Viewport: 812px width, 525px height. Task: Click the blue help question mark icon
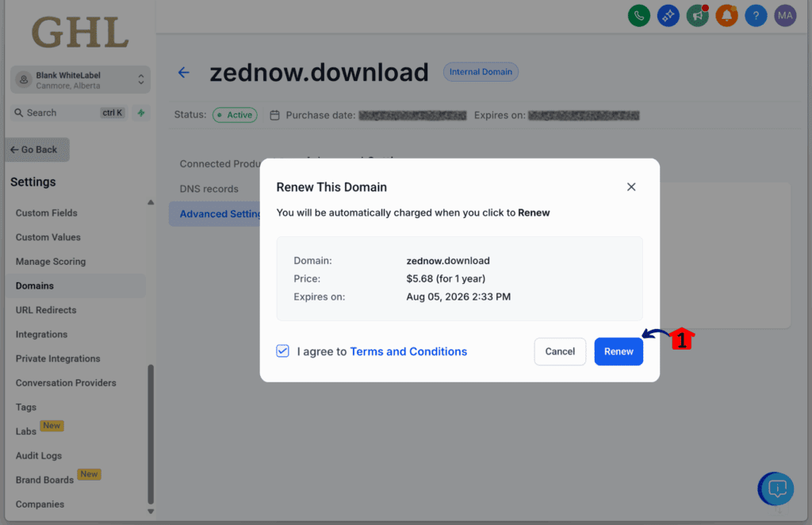click(x=756, y=16)
